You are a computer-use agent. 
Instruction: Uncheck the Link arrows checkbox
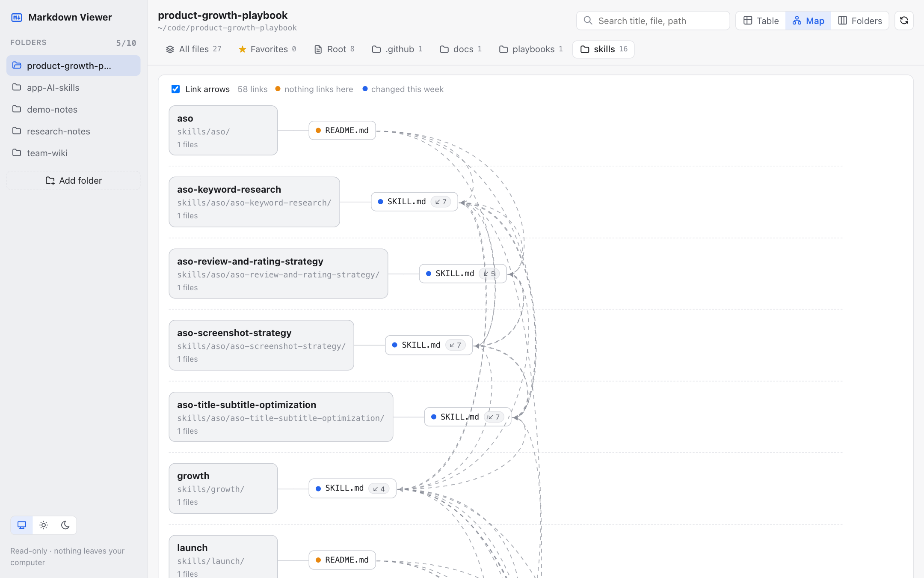[175, 89]
